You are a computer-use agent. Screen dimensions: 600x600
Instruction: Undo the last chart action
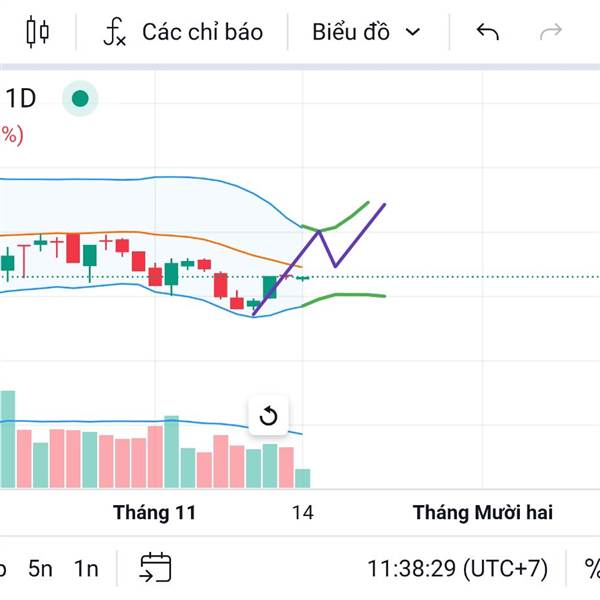pyautogui.click(x=487, y=32)
